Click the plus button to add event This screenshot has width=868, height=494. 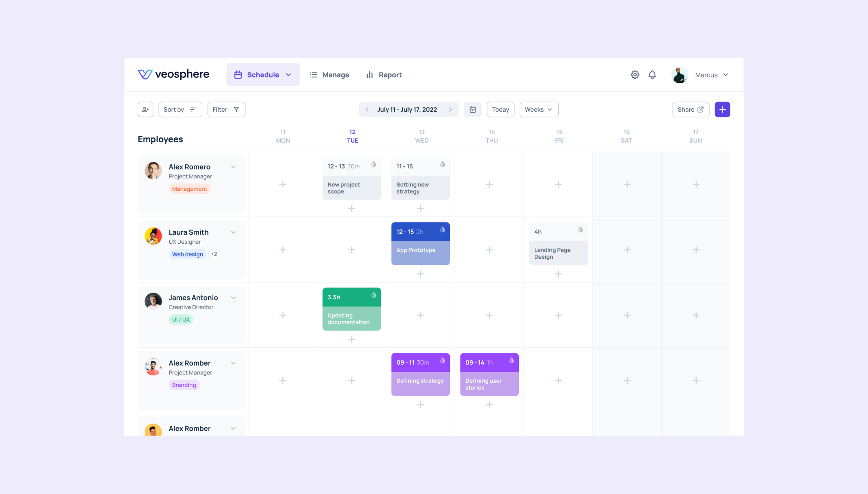point(722,109)
